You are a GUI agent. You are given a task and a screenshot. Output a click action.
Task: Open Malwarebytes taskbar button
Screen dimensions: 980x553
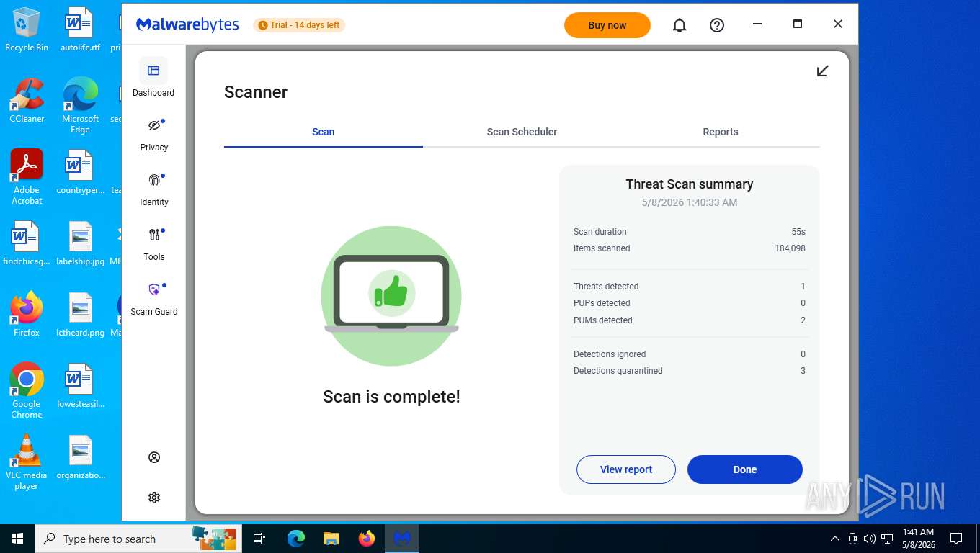tap(402, 539)
